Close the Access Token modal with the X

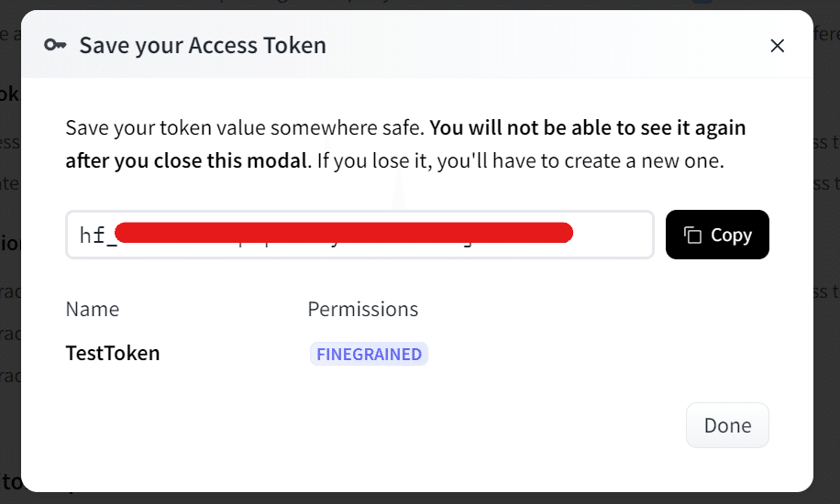777,46
